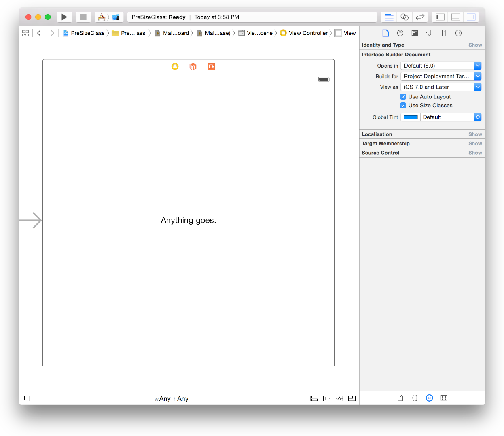Select the Anything goes label

(x=188, y=220)
